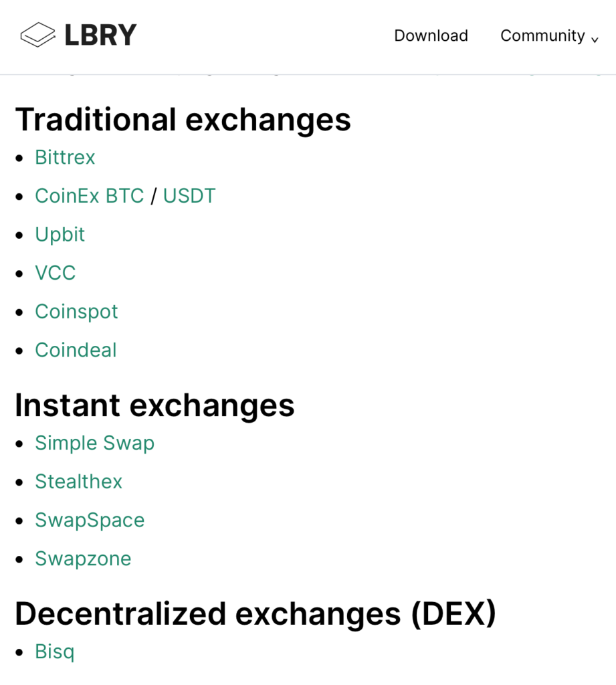Image resolution: width=616 pixels, height=685 pixels.
Task: Click the LBRY wordmark text
Action: [100, 35]
